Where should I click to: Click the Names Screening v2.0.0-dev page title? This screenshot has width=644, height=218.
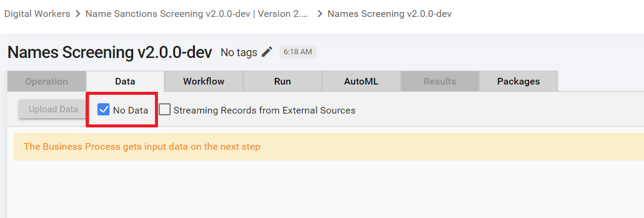pos(110,53)
